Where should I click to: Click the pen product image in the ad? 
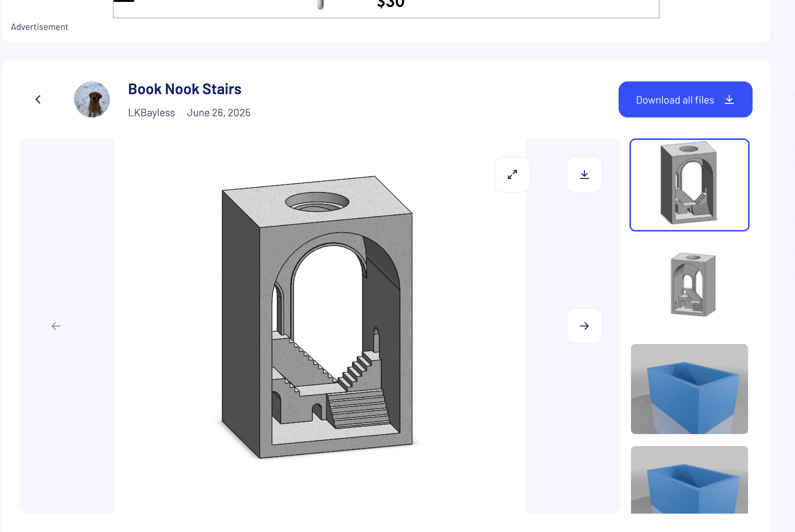coord(320,5)
